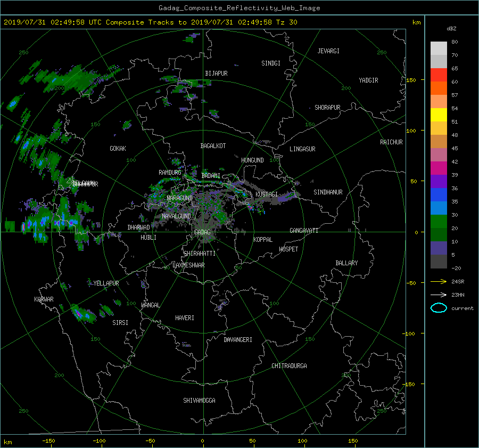Screen dimensions: 479x448
Task: Select the orange 60-57 dBZ legend swatch
Action: pos(439,88)
